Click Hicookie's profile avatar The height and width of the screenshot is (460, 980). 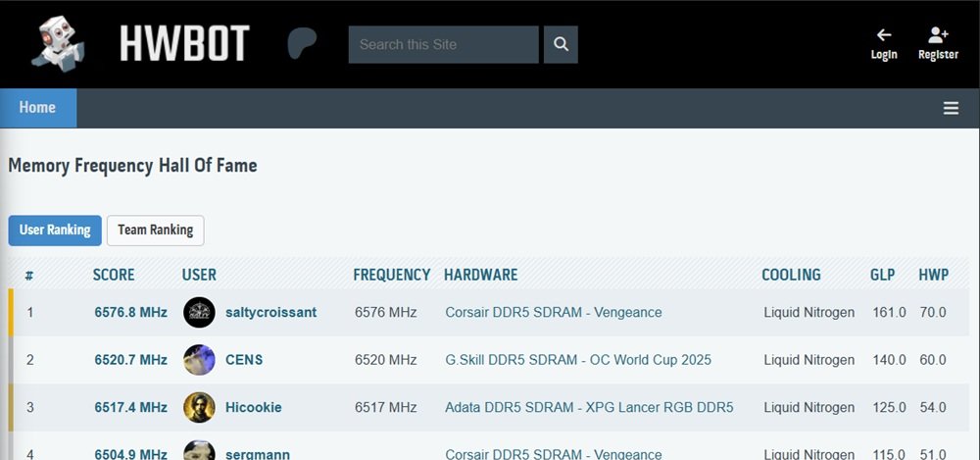(x=199, y=407)
